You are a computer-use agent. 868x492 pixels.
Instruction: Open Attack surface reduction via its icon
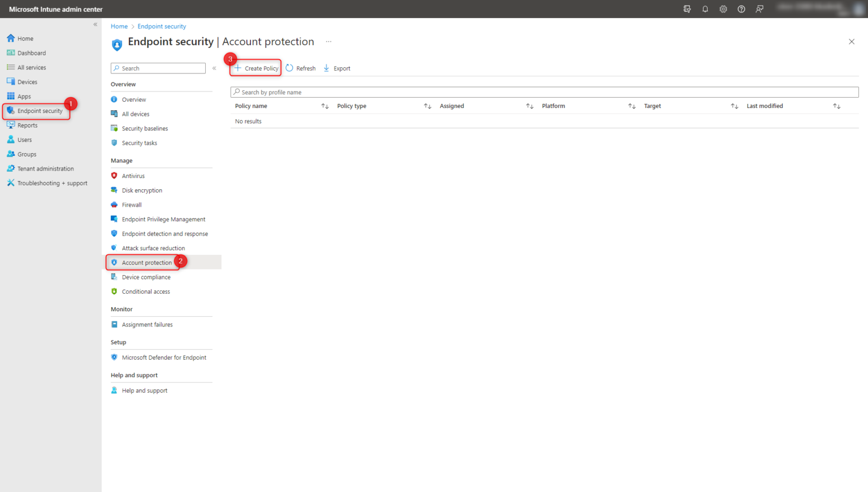pyautogui.click(x=115, y=248)
